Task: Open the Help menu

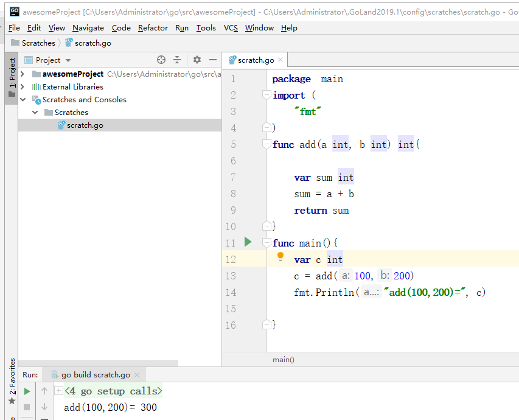Action: tap(289, 28)
